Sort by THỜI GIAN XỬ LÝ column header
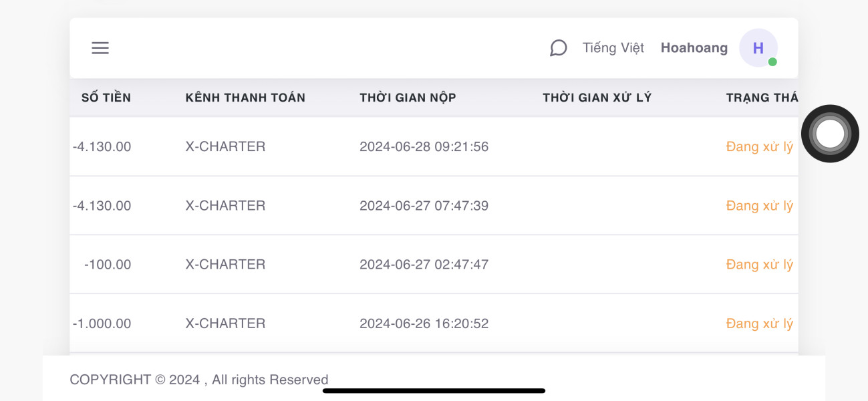 (x=597, y=98)
